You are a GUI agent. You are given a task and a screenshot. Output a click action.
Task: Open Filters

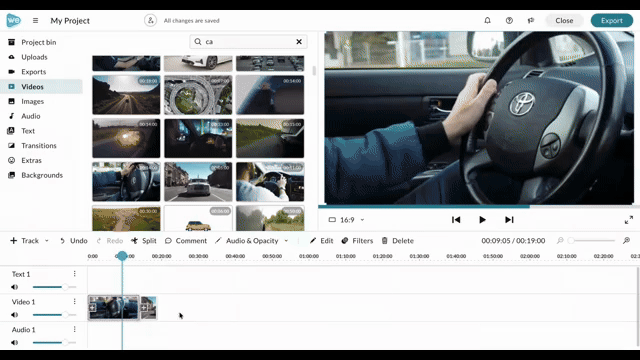(x=357, y=240)
